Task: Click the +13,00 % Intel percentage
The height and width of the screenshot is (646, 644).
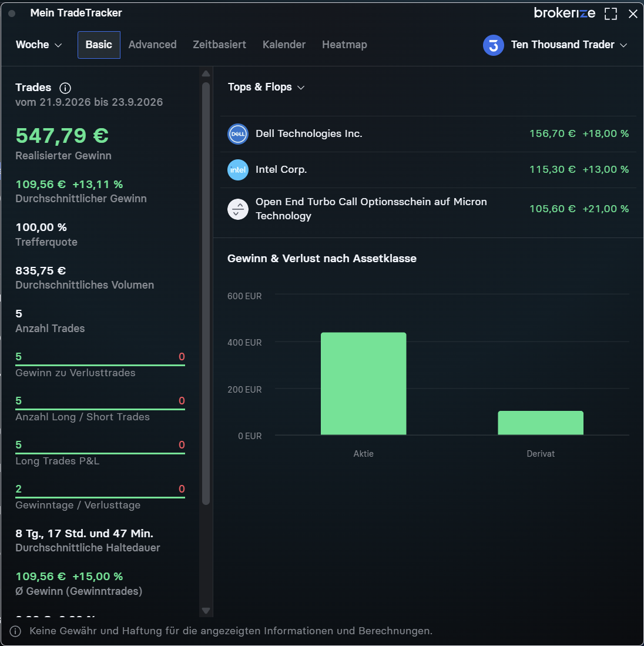Action: (x=605, y=170)
